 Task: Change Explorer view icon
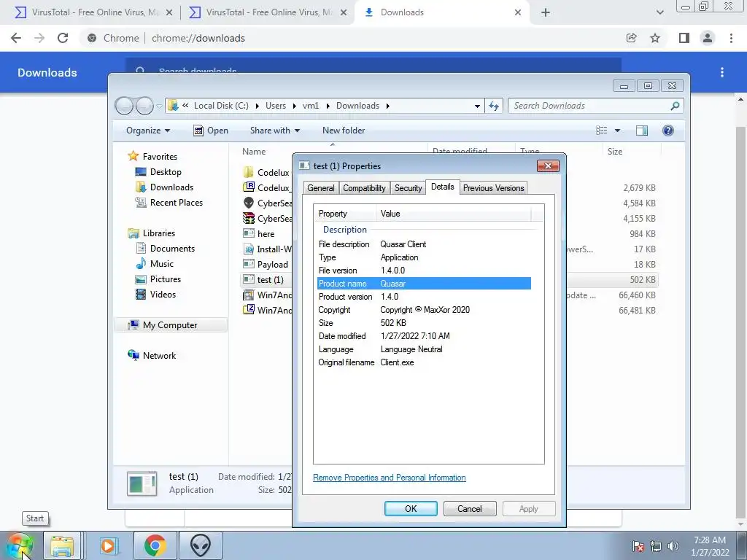pos(602,131)
